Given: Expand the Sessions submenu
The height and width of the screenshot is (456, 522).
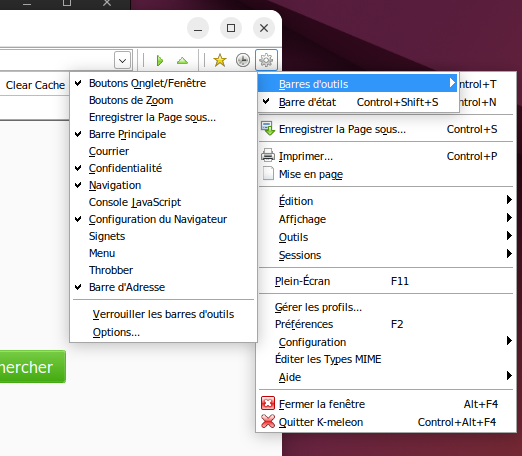Looking at the screenshot, I should click(x=386, y=255).
